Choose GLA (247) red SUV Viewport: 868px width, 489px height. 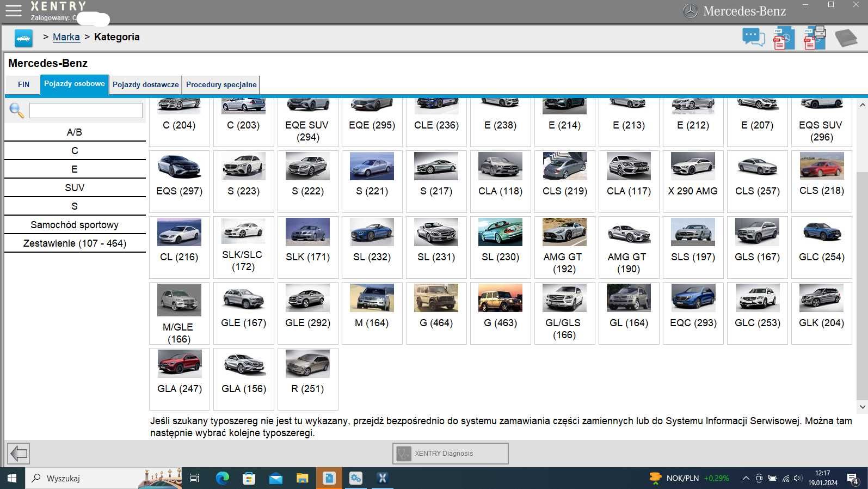click(x=180, y=379)
